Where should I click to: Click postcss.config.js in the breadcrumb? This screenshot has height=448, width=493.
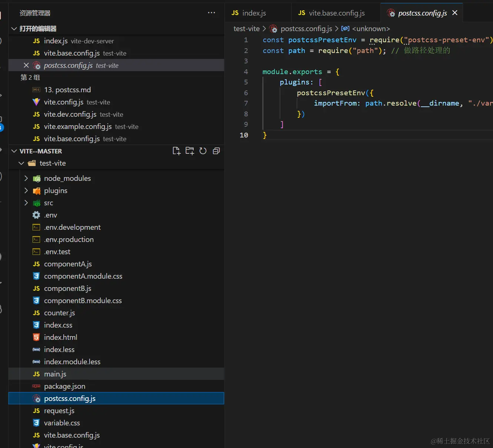306,29
